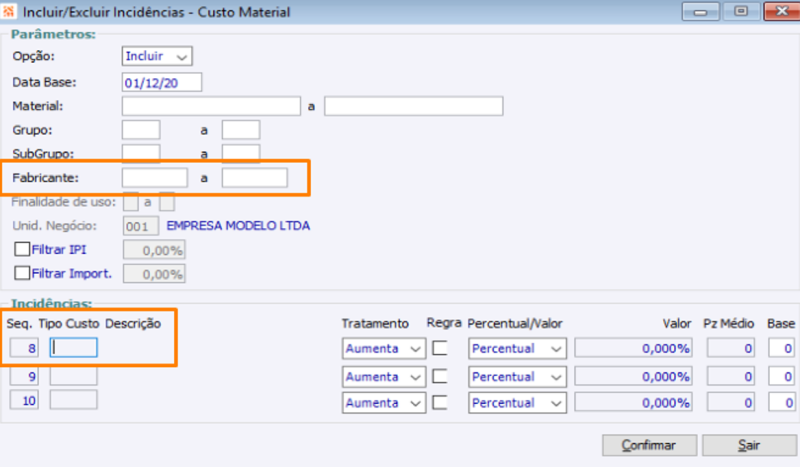Click sequence number 10 field

[24, 400]
